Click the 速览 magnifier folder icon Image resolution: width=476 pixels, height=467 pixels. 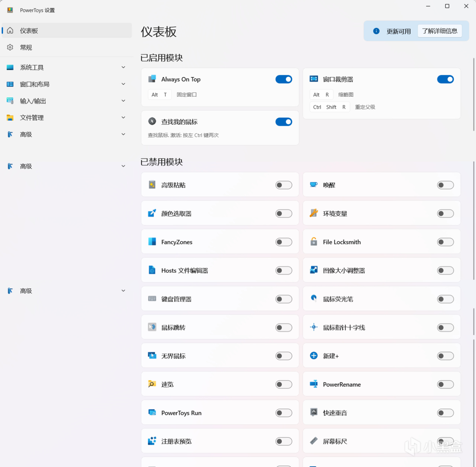[152, 384]
